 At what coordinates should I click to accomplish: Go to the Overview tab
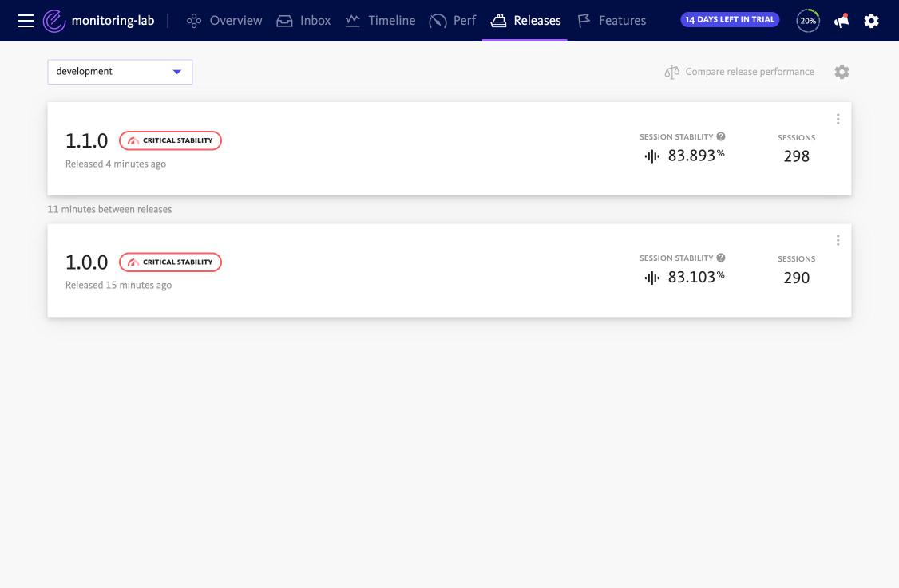coord(224,21)
